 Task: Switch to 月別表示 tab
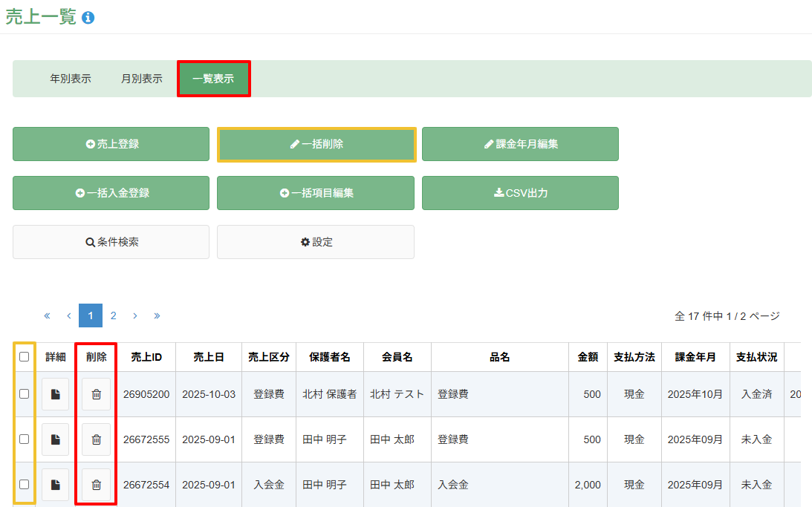click(141, 79)
